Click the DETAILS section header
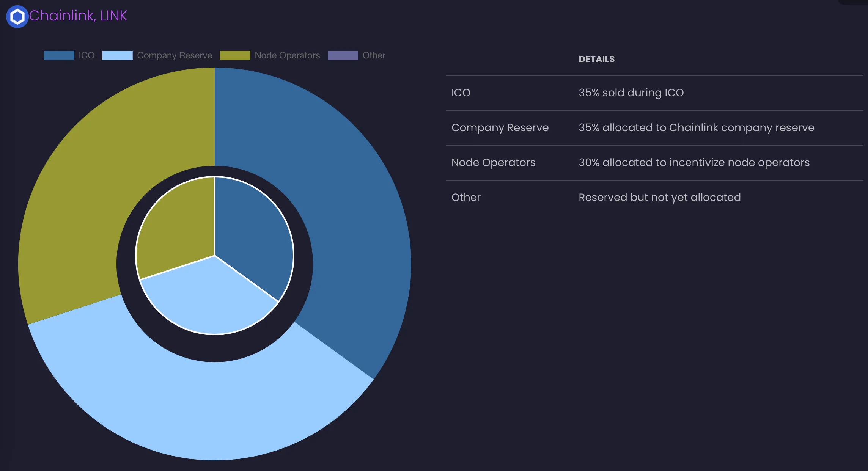868x471 pixels. 596,58
